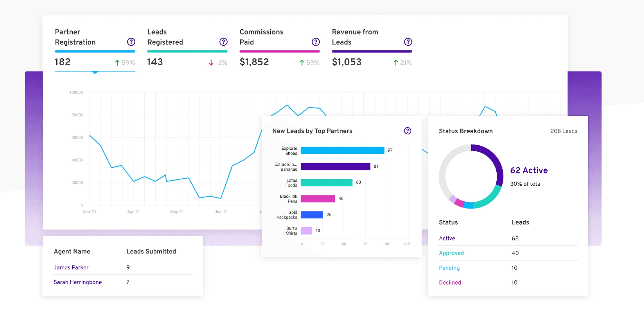Click the red down arrow beside 143

click(211, 63)
